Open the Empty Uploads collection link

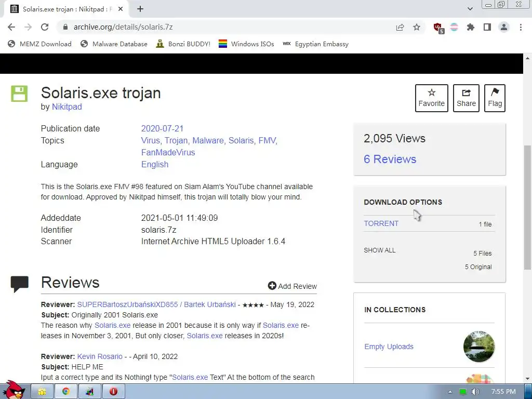coord(389,347)
